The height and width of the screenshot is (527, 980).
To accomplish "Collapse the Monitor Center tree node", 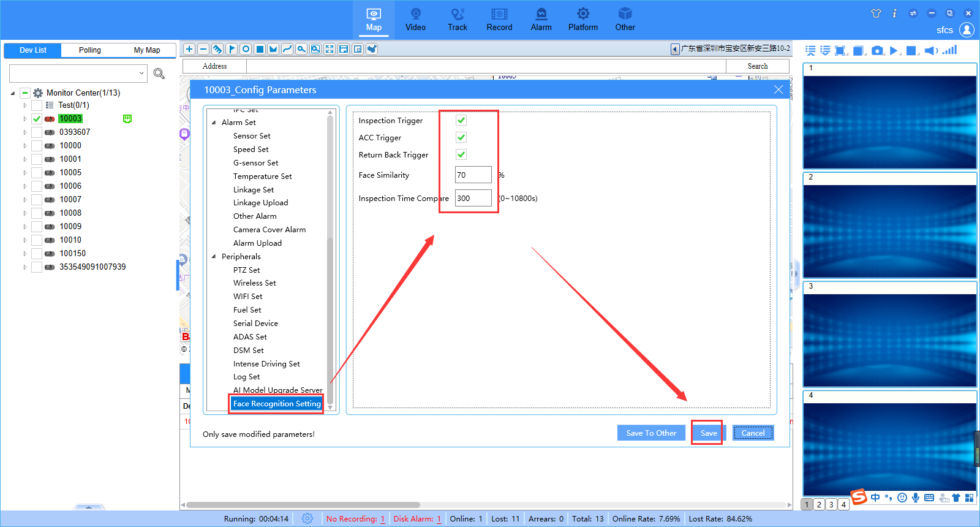I will 13,93.
